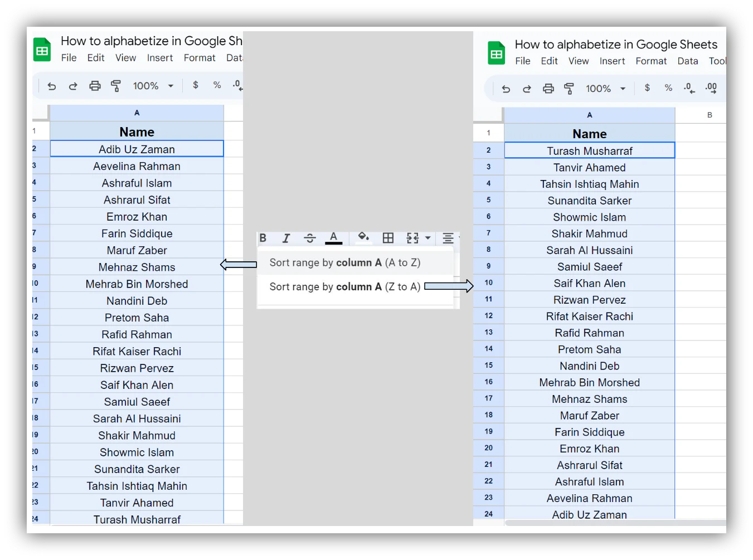Click paint format icon in right window
The width and height of the screenshot is (753, 560).
569,89
